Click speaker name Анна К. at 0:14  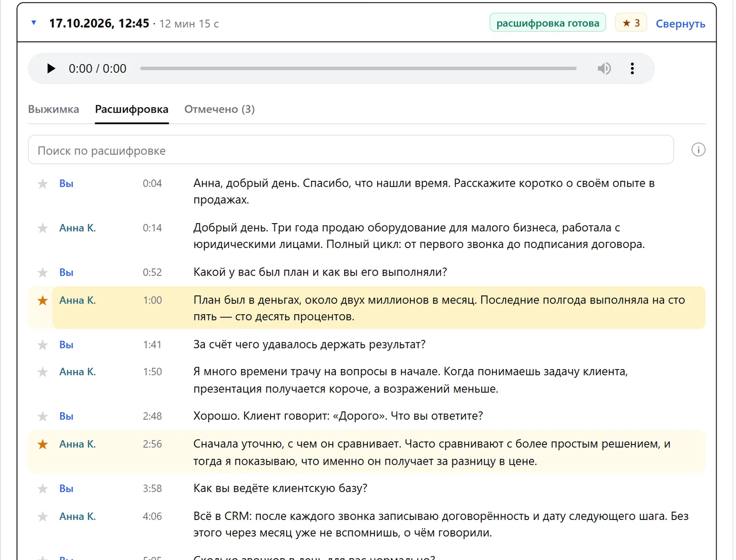77,228
